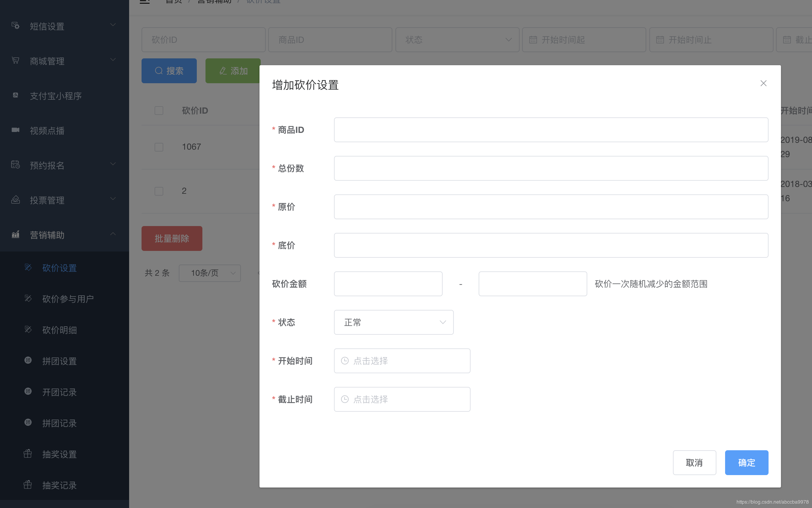Click the 投票管理 ballot icon
The width and height of the screenshot is (812, 508).
coord(16,200)
